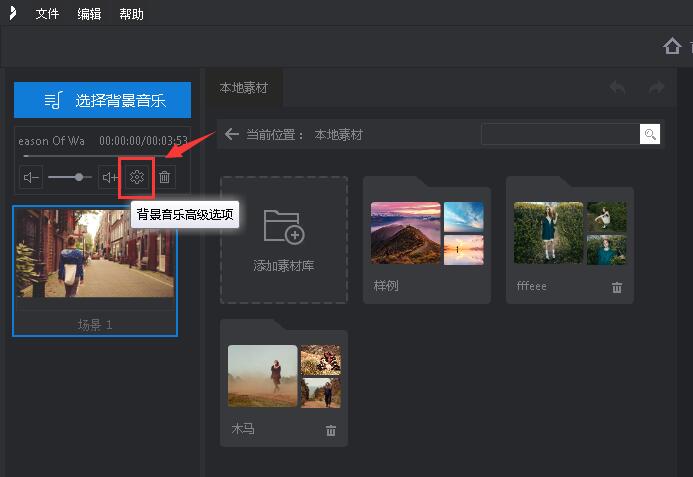Image resolution: width=693 pixels, height=477 pixels.
Task: Delete the 木马 folder
Action: pyautogui.click(x=331, y=430)
